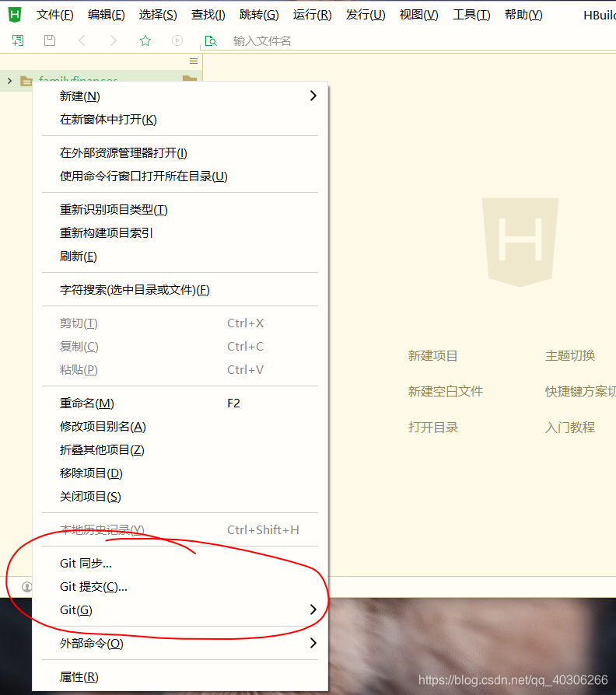This screenshot has width=616, height=695.
Task: Click the run play circle icon
Action: click(177, 40)
